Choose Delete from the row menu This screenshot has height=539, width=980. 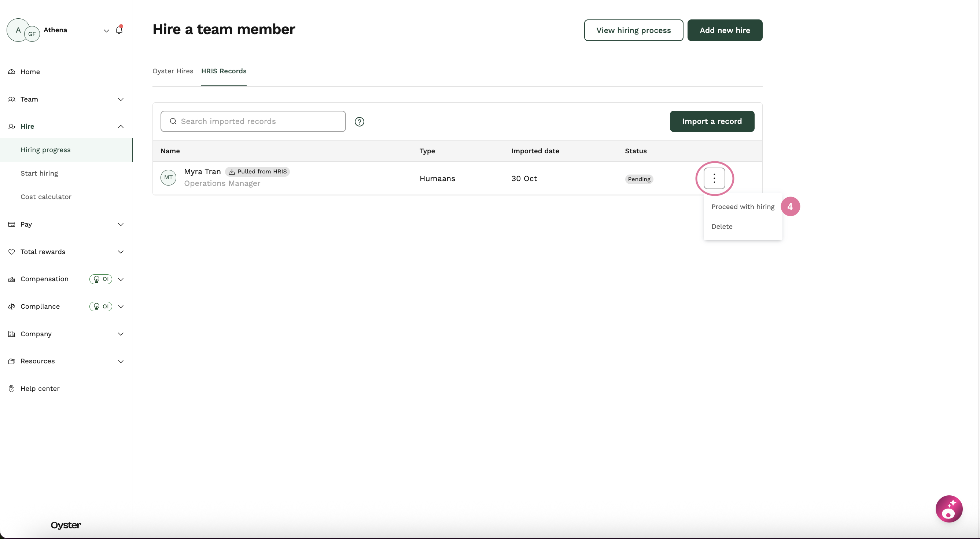pos(722,227)
